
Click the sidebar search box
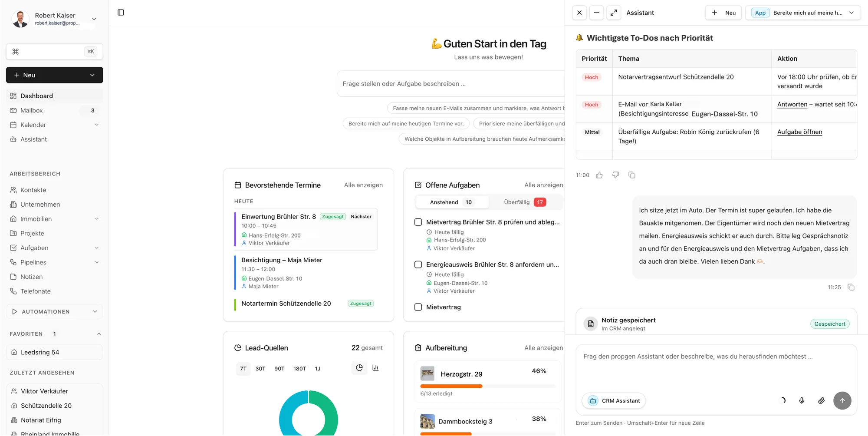click(x=54, y=51)
